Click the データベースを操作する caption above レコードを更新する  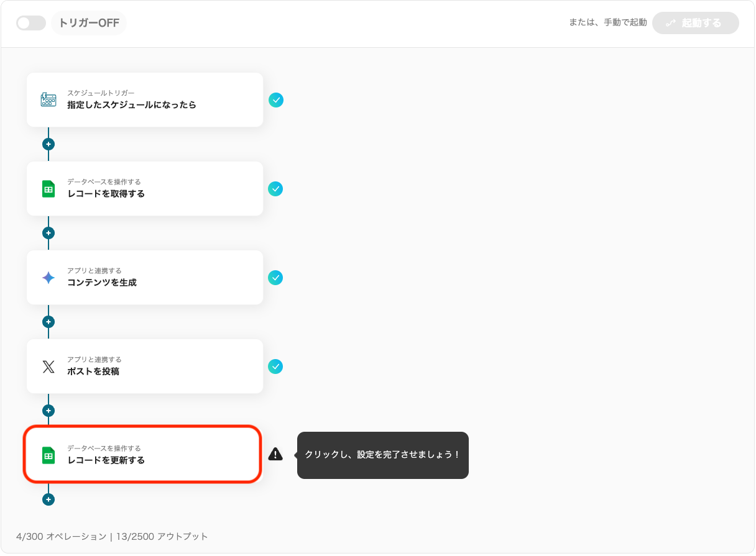104,449
